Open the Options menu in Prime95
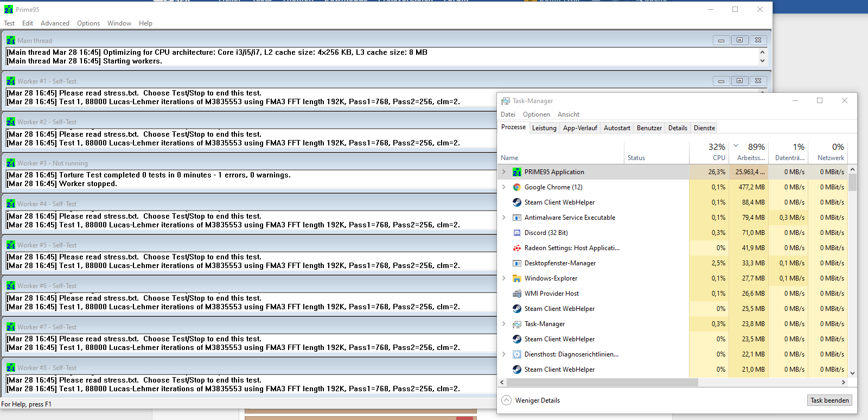Image resolution: width=868 pixels, height=420 pixels. 88,23
